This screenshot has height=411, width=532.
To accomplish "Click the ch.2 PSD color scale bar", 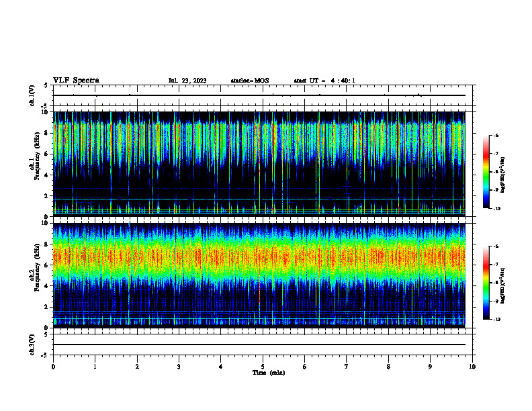I will [x=486, y=283].
